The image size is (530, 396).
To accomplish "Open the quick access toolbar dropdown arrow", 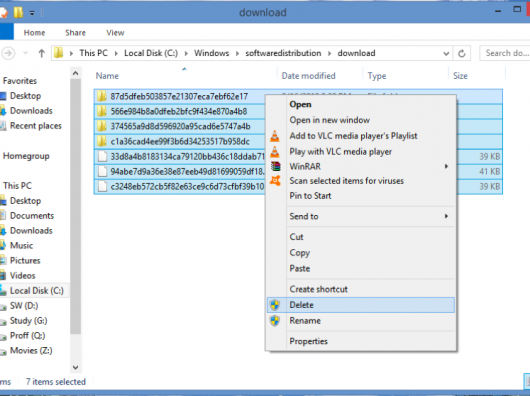I will 32,13.
